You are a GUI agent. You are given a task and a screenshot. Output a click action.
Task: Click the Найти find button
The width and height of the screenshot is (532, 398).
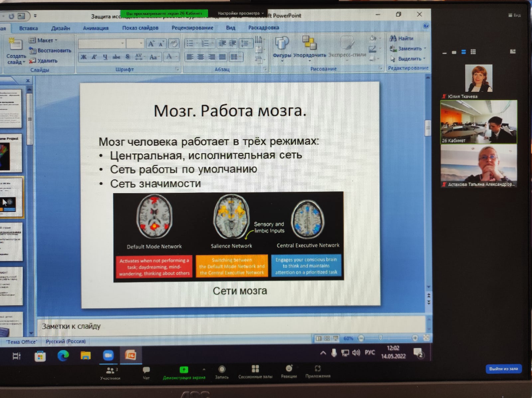pyautogui.click(x=402, y=38)
